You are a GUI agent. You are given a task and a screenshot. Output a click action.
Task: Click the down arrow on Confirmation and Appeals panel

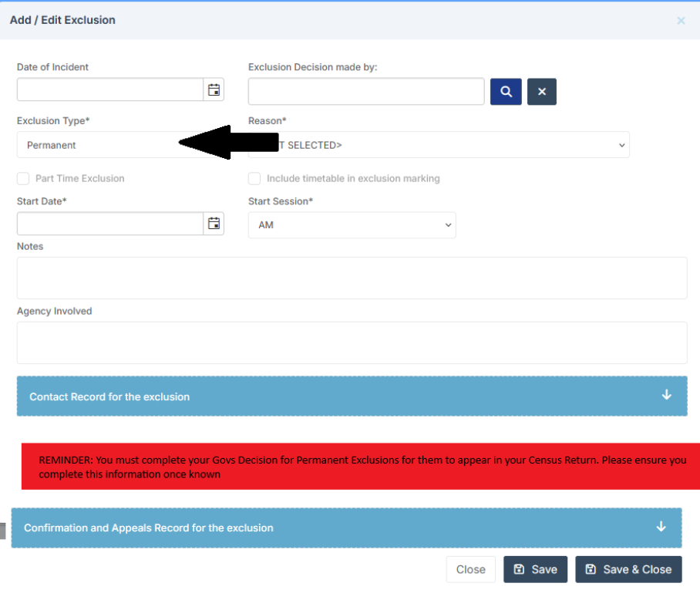click(x=661, y=527)
